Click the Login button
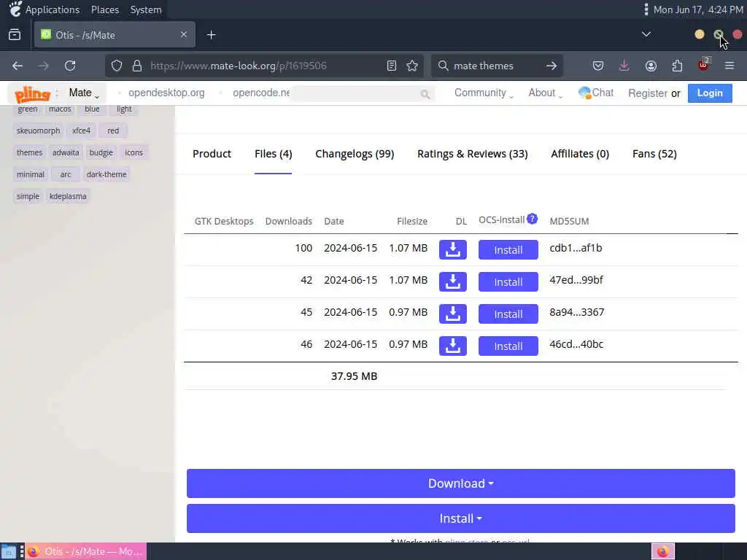The image size is (747, 560). tap(710, 93)
